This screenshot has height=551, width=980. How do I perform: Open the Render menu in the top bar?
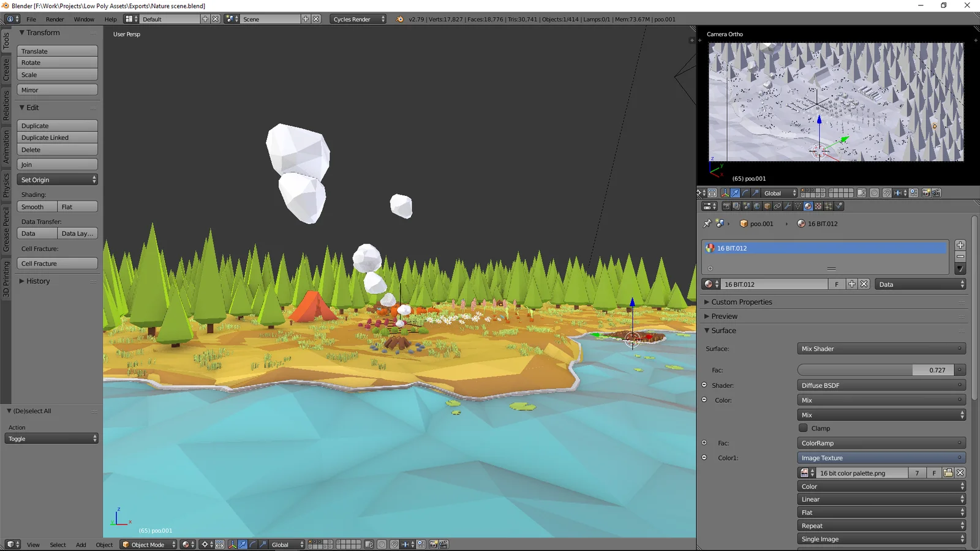point(55,19)
